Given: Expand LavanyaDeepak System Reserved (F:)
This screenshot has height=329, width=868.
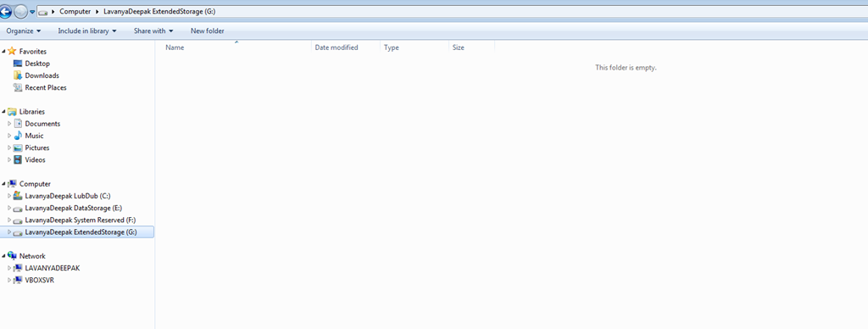Looking at the screenshot, I should (9, 220).
